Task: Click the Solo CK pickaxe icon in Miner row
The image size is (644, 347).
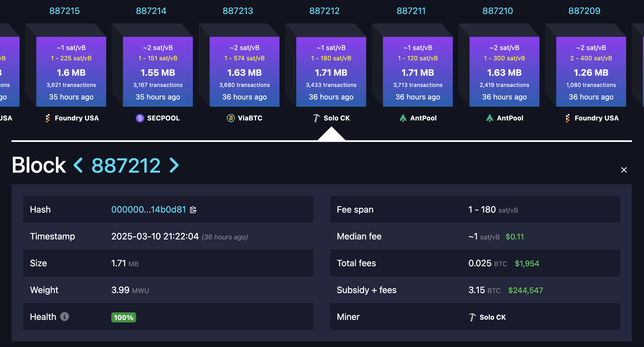Action: click(472, 317)
